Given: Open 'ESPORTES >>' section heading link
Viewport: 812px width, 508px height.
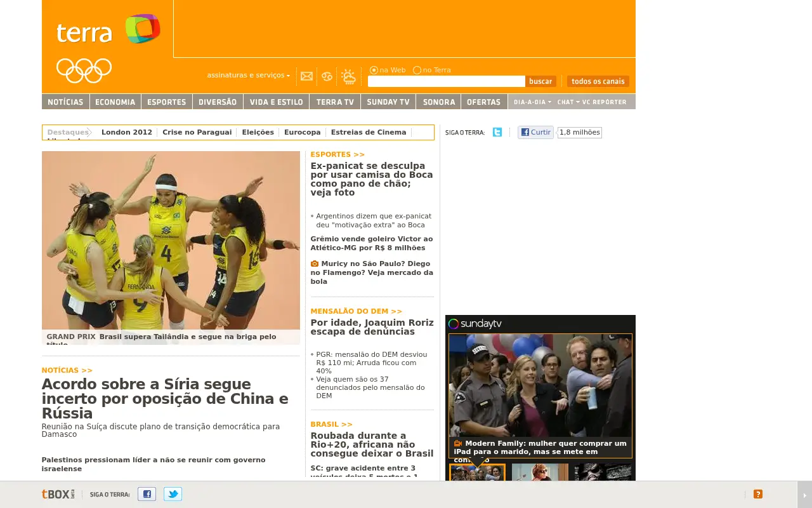Looking at the screenshot, I should pos(337,154).
